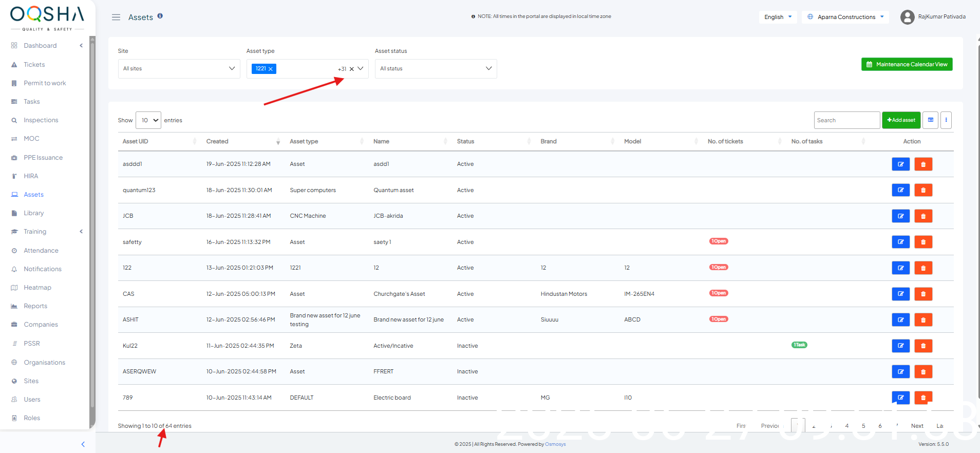Go to Inspections in the sidebar
The height and width of the screenshot is (453, 980).
point(41,120)
